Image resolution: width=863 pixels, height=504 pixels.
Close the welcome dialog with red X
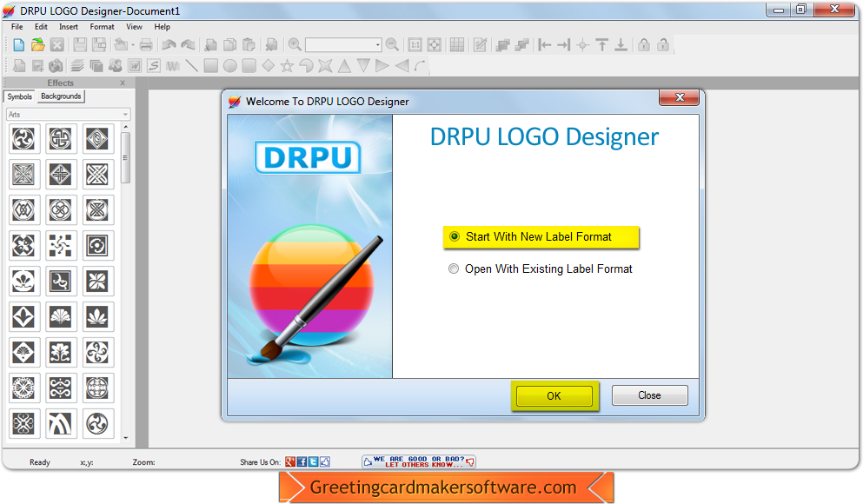pyautogui.click(x=679, y=97)
